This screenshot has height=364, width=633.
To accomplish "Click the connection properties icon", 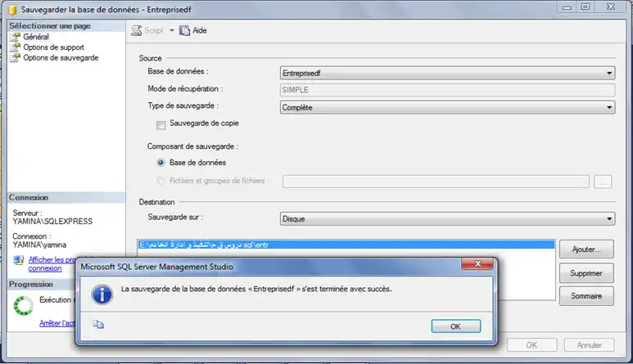I will 18,260.
